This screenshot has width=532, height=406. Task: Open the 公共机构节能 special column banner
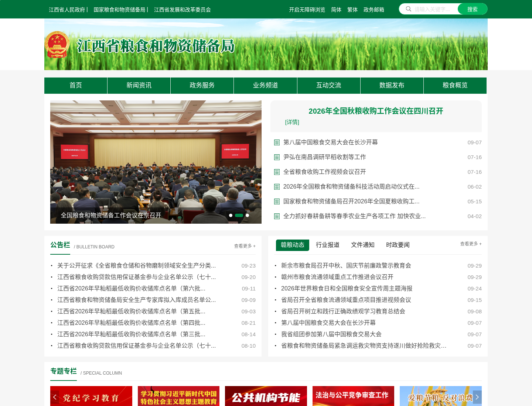pyautogui.click(x=266, y=396)
